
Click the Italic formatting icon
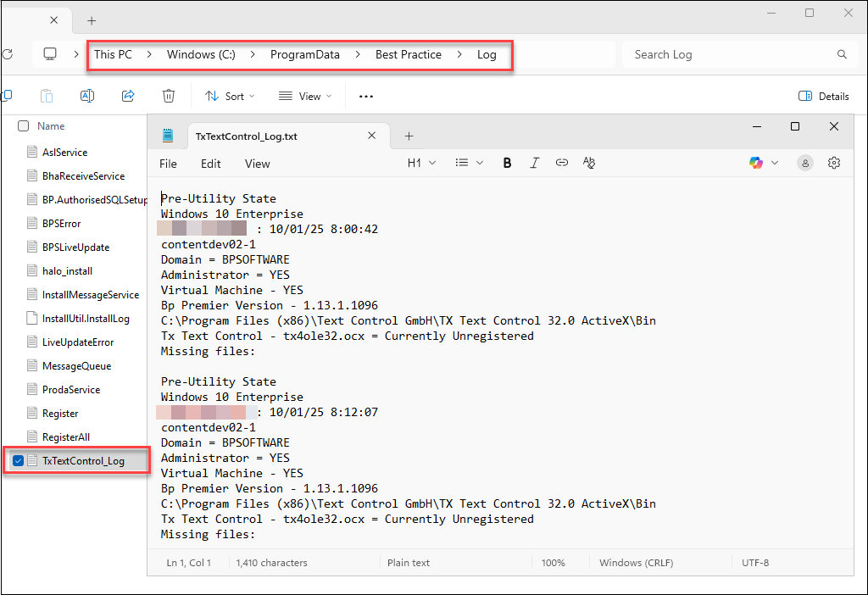pyautogui.click(x=534, y=163)
